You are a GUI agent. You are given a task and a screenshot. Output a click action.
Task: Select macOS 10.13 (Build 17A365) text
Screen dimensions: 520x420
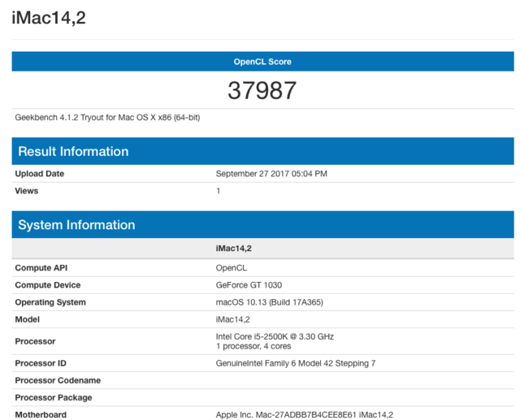pyautogui.click(x=269, y=302)
